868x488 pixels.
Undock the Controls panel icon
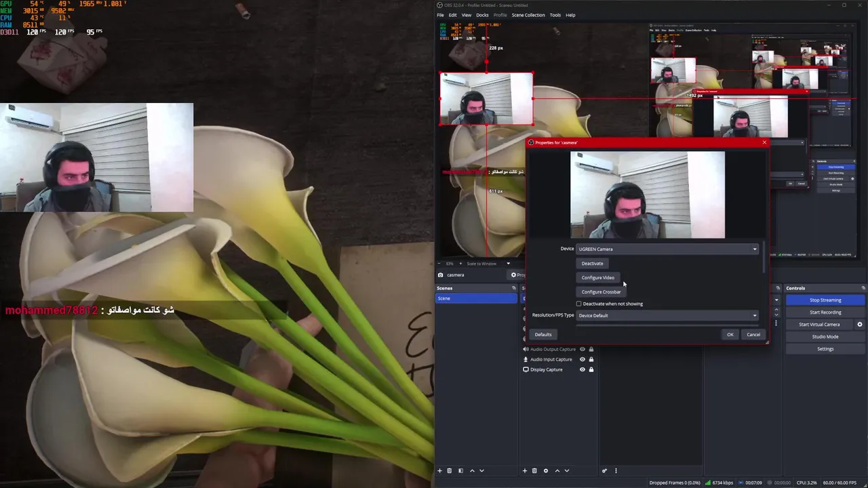point(863,288)
